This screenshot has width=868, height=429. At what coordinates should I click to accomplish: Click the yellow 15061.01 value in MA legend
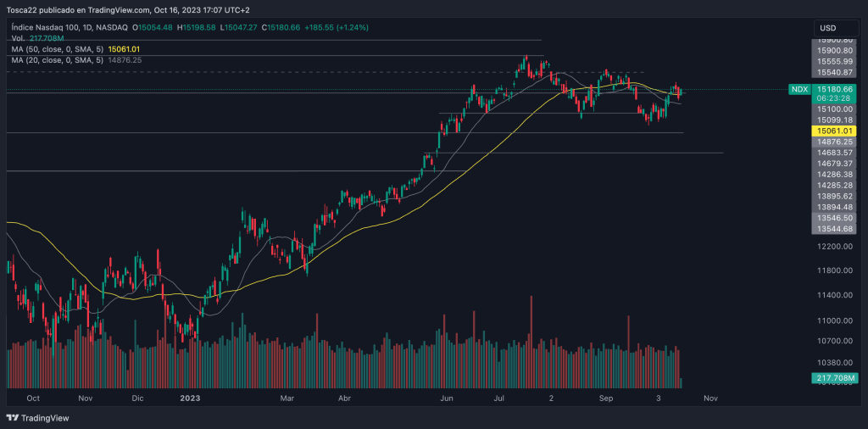tap(124, 49)
